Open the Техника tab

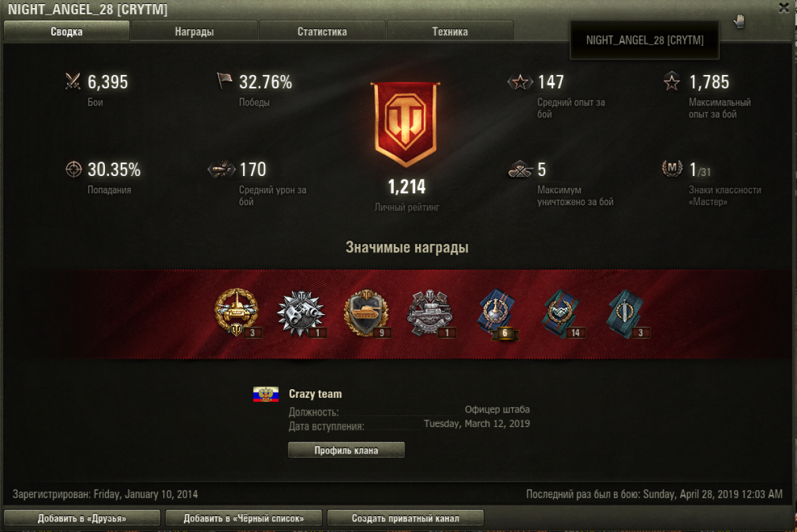[450, 31]
